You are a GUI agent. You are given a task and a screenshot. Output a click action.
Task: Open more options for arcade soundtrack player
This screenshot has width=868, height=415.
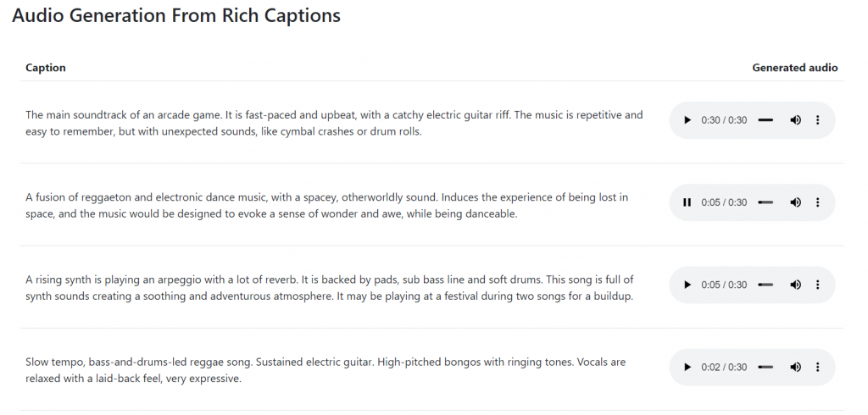click(x=818, y=120)
